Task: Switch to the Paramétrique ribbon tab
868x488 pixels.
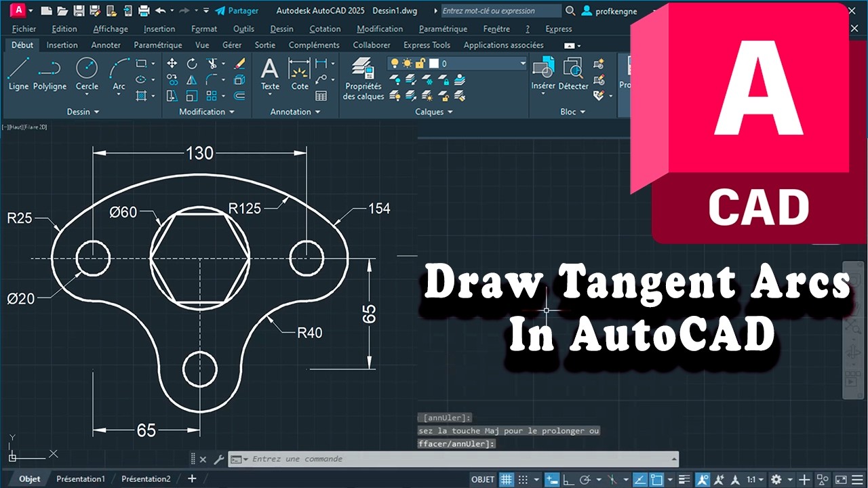Action: point(158,45)
